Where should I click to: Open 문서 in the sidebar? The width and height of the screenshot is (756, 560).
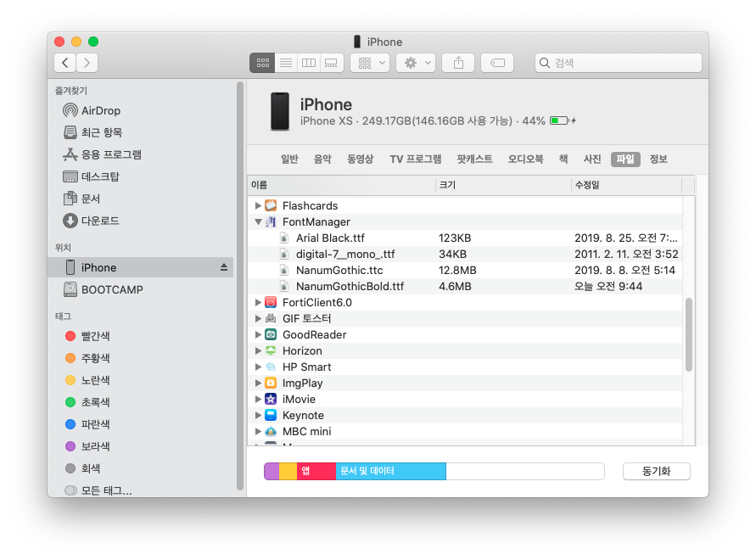[x=140, y=199]
